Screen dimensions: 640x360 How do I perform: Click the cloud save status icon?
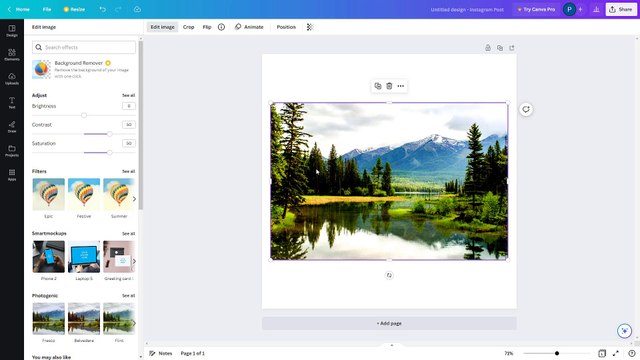pyautogui.click(x=137, y=9)
